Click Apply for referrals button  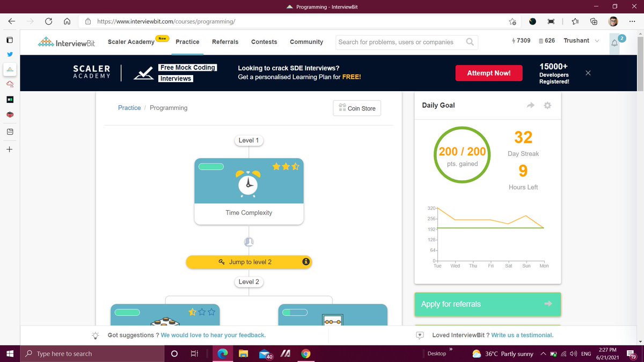click(x=488, y=304)
